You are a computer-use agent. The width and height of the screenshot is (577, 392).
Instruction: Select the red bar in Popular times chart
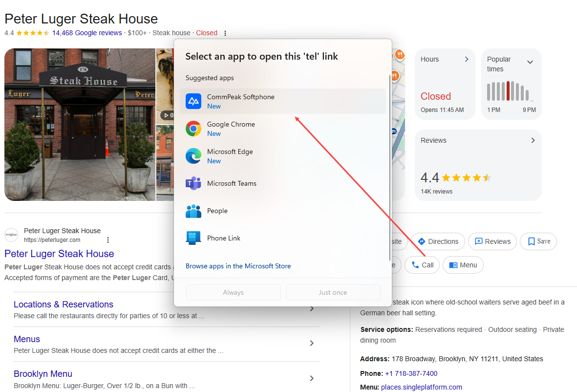coord(508,91)
